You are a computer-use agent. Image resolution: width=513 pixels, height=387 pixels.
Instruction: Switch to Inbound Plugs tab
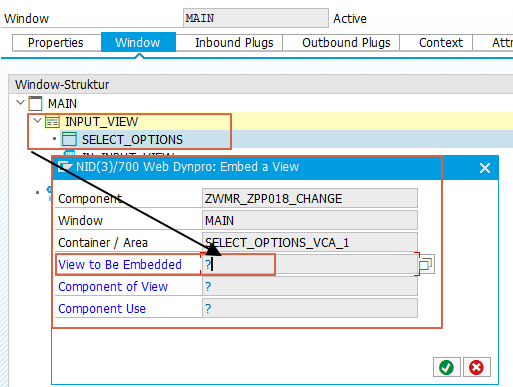(x=234, y=43)
